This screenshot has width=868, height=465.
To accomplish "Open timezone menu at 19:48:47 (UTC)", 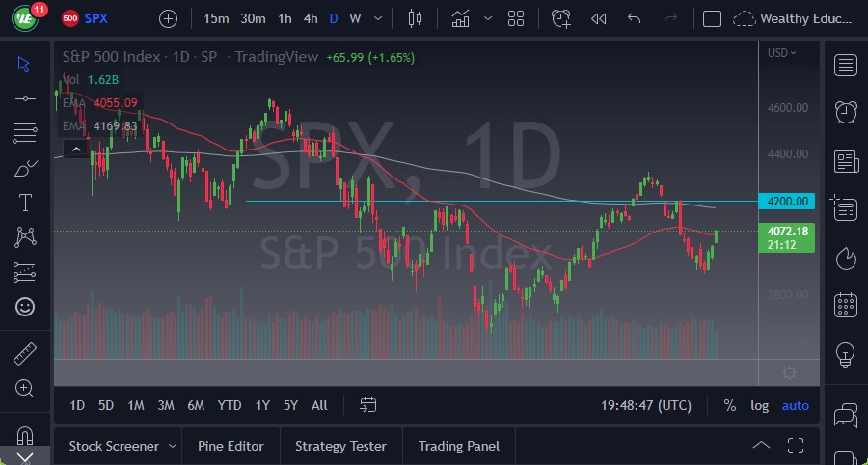I will (x=646, y=406).
